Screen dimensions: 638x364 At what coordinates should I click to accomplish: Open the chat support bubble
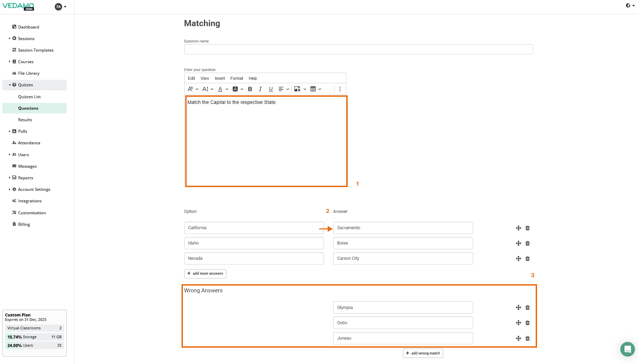tap(627, 349)
